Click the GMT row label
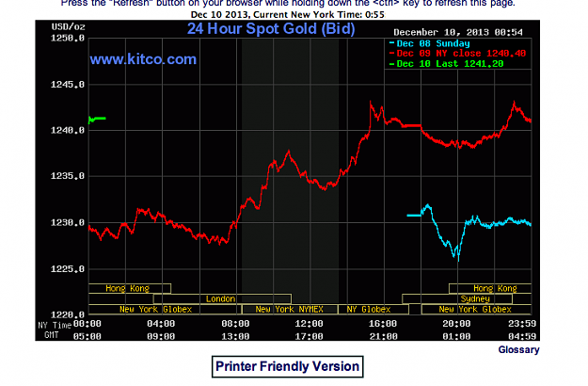Viewport: 588px width, 386px height. [x=52, y=335]
